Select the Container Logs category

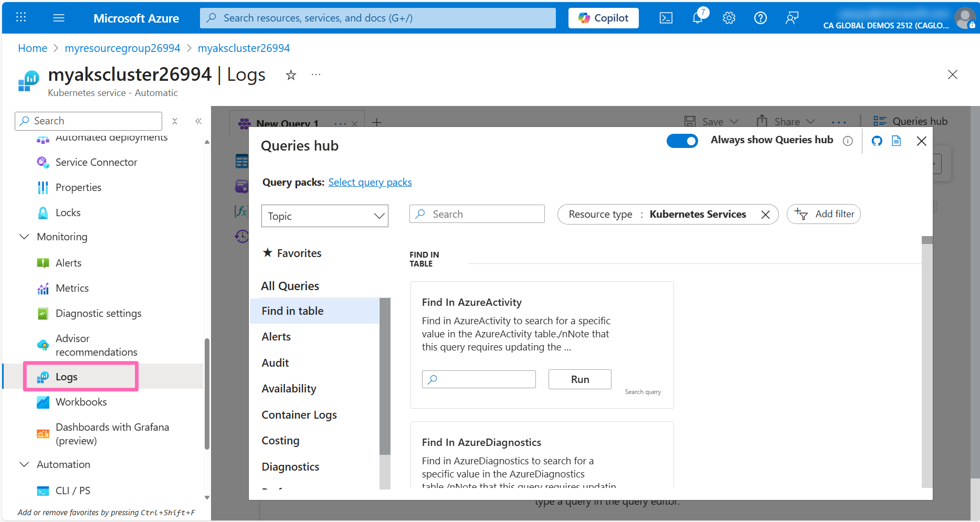point(299,414)
